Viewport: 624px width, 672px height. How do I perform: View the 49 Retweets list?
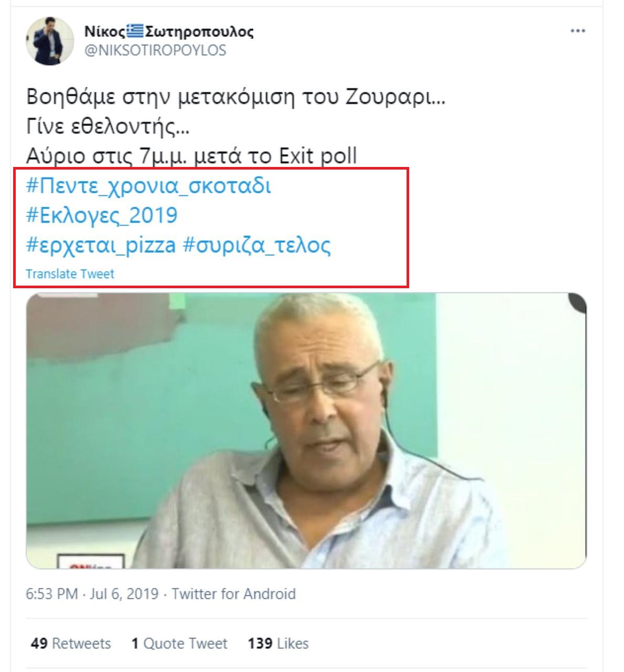[x=71, y=643]
